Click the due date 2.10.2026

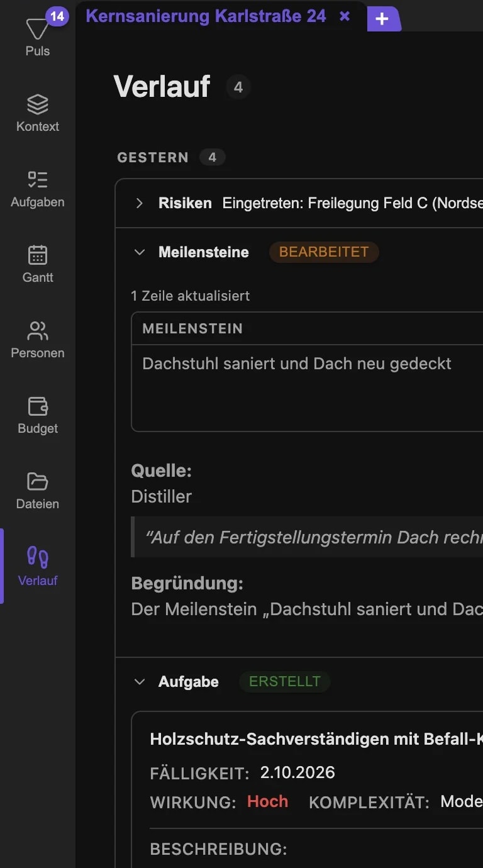click(297, 772)
